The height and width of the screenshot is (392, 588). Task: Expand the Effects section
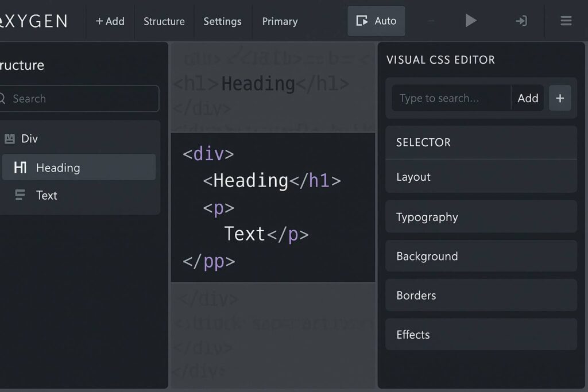[481, 335]
